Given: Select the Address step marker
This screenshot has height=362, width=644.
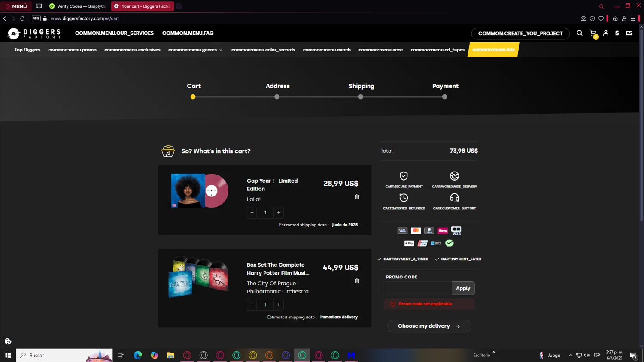Looking at the screenshot, I should pyautogui.click(x=277, y=97).
